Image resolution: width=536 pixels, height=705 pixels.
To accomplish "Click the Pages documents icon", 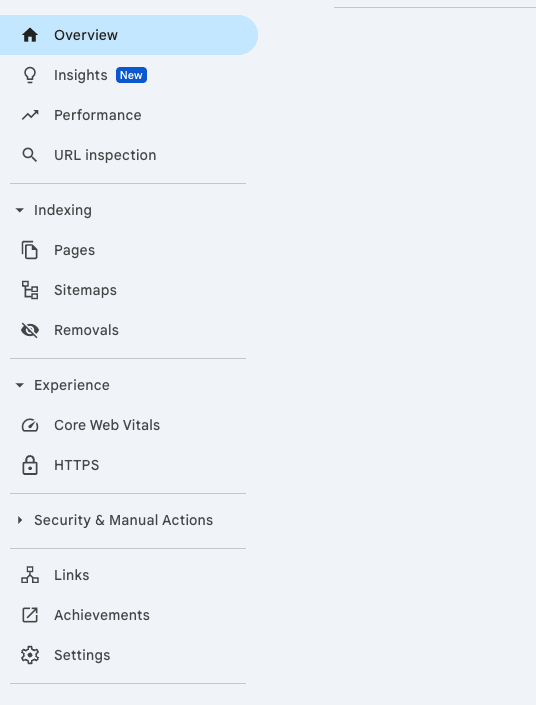I will 30,250.
